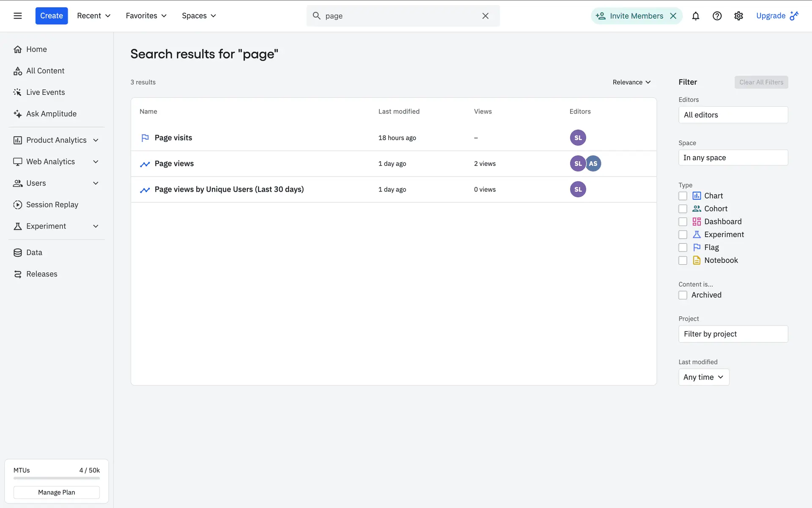Image resolution: width=812 pixels, height=508 pixels.
Task: Open Session Replay from sidebar
Action: 52,204
